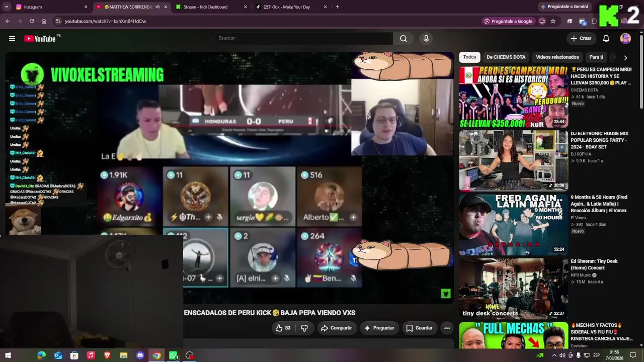The image size is (644, 362).
Task: Open Microsoft Edge from taskbar
Action: click(x=41, y=355)
